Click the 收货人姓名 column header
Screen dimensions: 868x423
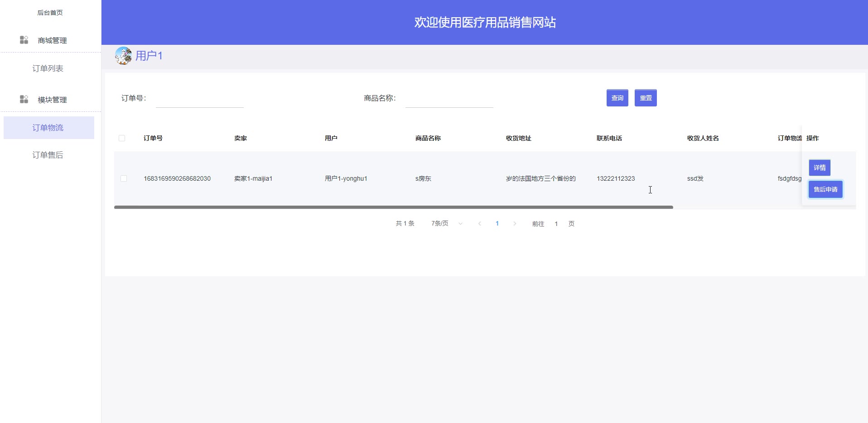[x=703, y=138]
